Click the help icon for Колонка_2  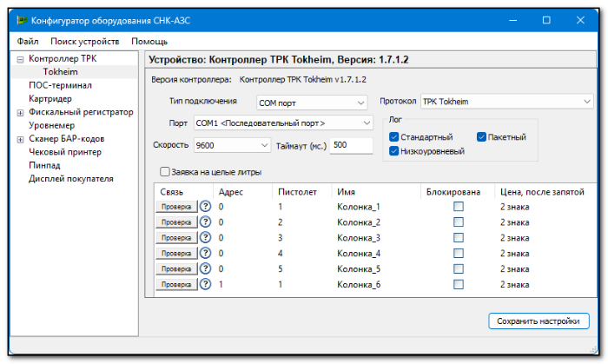click(205, 222)
